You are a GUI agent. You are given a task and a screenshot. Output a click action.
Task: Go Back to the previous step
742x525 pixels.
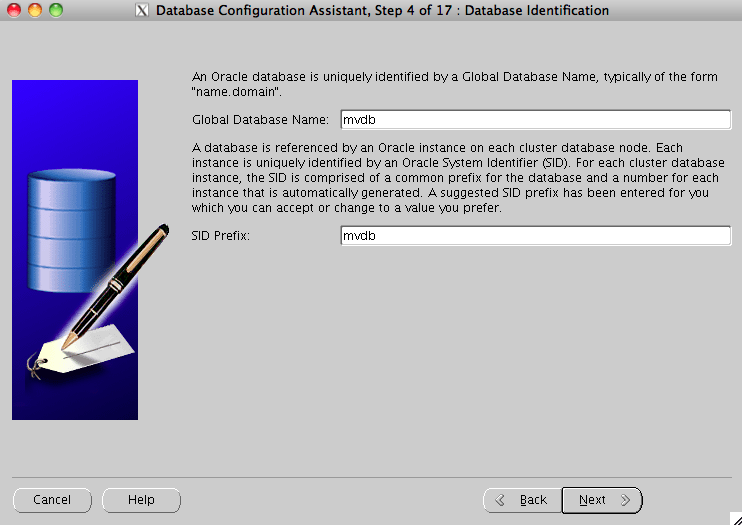pos(522,500)
